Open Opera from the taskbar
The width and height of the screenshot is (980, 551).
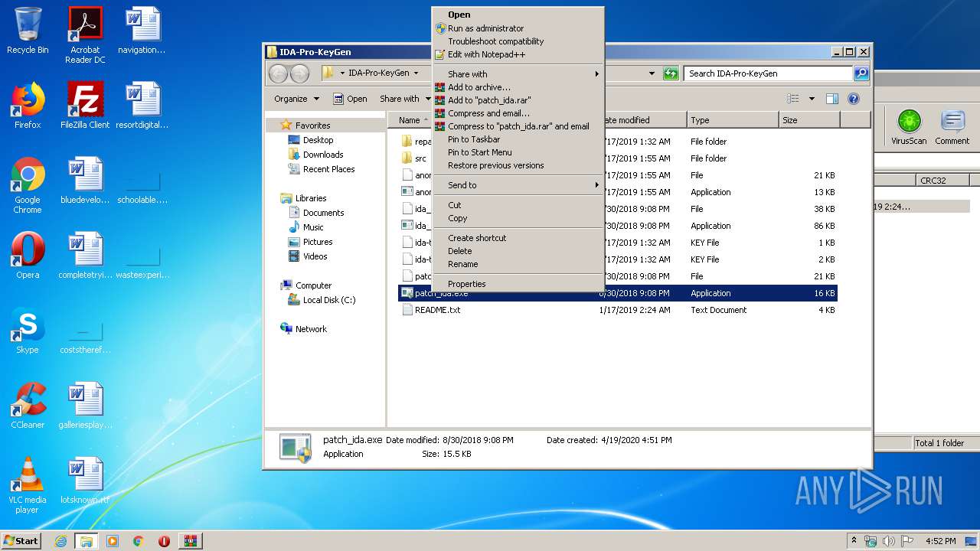(x=164, y=541)
